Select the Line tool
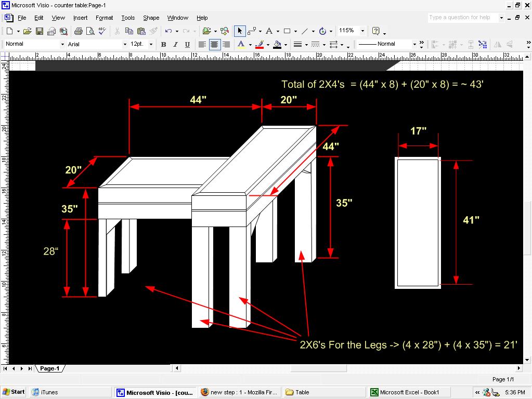 (x=305, y=31)
